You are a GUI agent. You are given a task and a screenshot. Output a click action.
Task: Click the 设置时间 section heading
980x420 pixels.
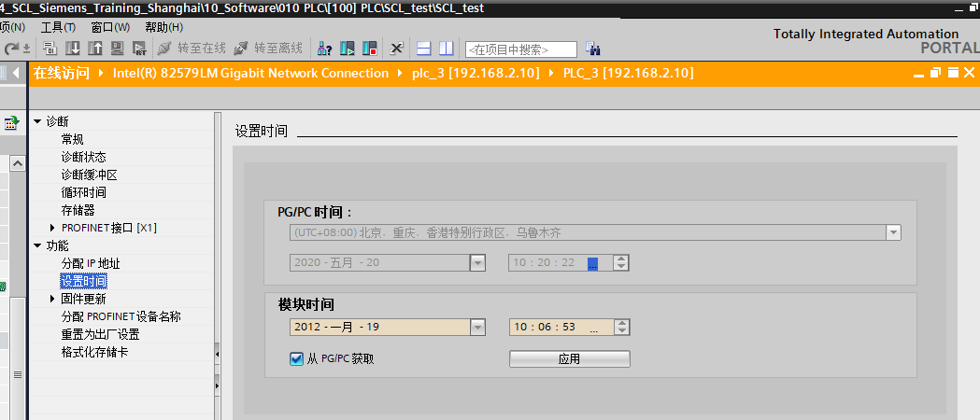262,131
